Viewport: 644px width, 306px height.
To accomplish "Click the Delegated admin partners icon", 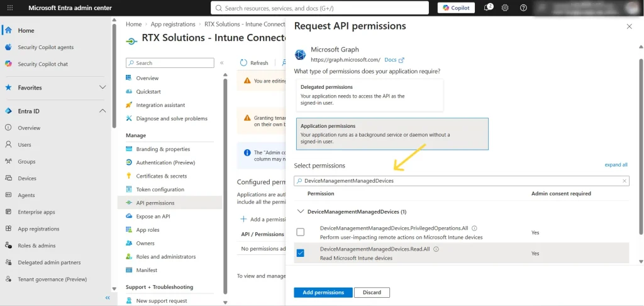I will [8, 263].
